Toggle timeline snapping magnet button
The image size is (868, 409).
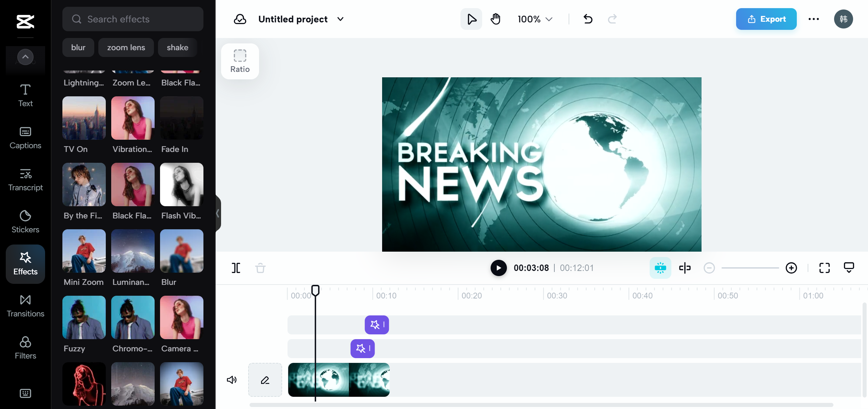tap(660, 268)
